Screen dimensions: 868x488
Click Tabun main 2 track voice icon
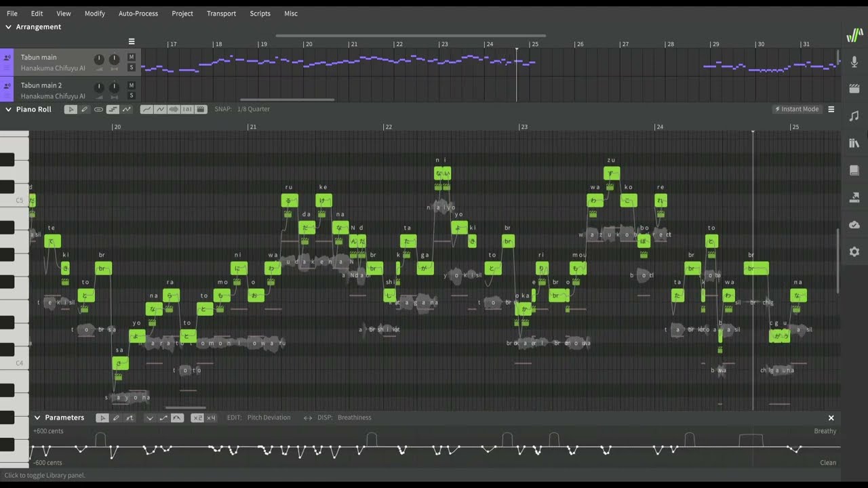(x=7, y=87)
